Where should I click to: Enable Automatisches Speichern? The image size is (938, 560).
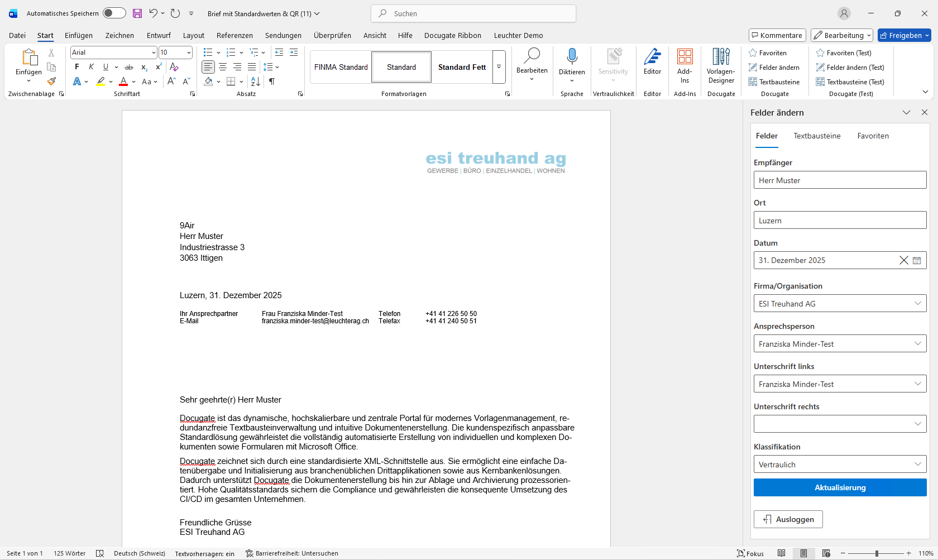tap(114, 13)
